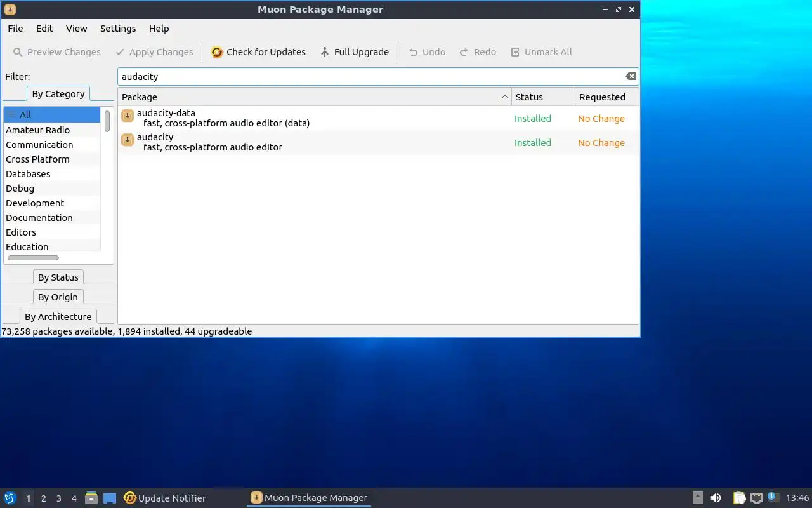Select the Amateur Radio category
The image size is (812, 508).
pyautogui.click(x=52, y=130)
